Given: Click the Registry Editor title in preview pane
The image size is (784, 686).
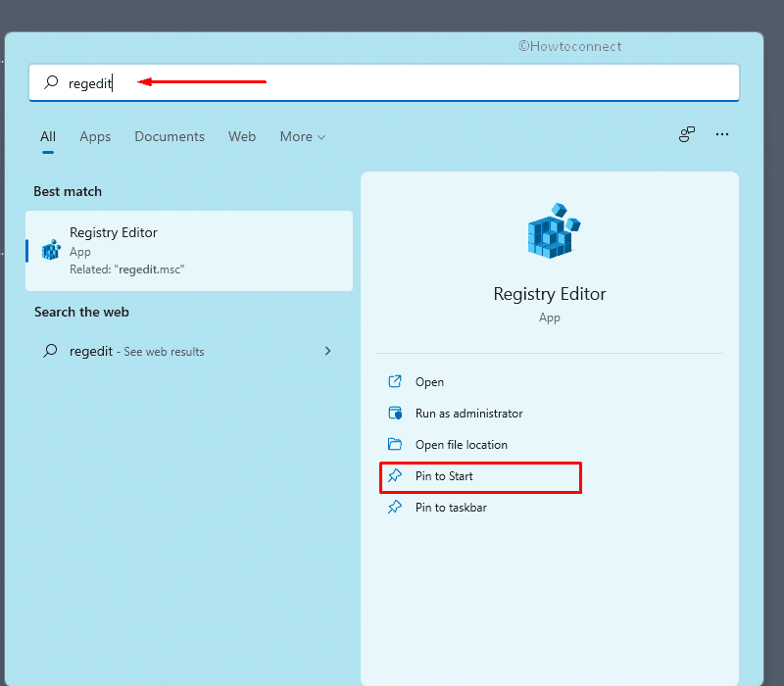Looking at the screenshot, I should [550, 294].
